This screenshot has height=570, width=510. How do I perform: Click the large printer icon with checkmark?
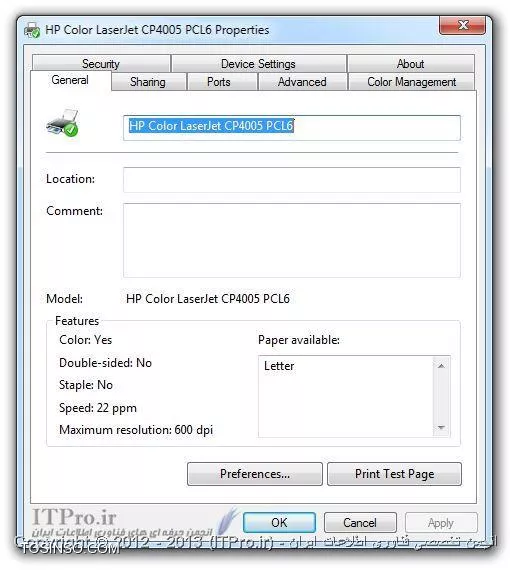[62, 123]
